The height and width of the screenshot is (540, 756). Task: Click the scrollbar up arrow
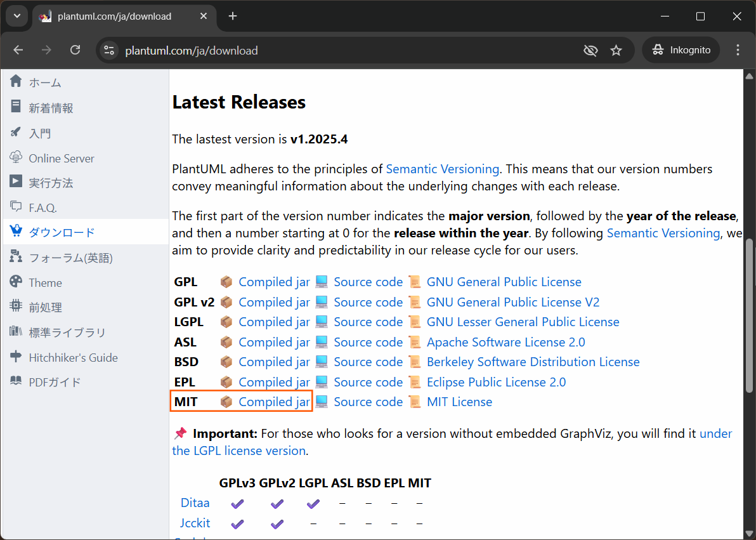(x=749, y=76)
